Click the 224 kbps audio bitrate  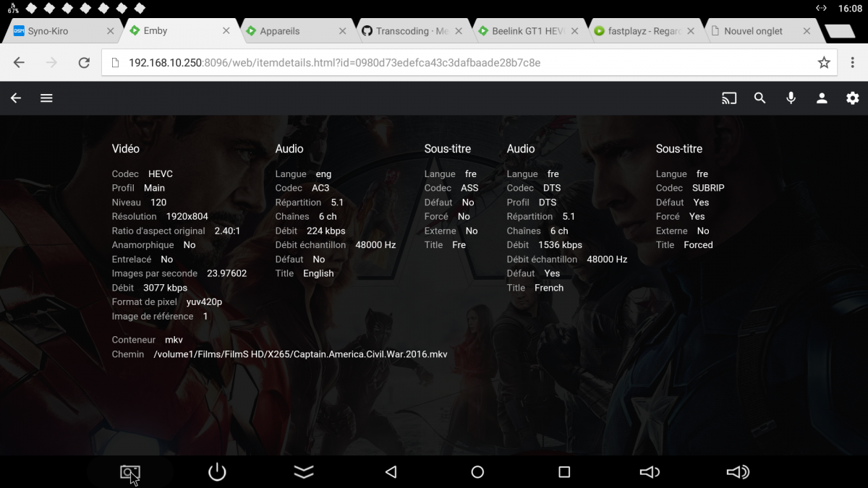[326, 231]
